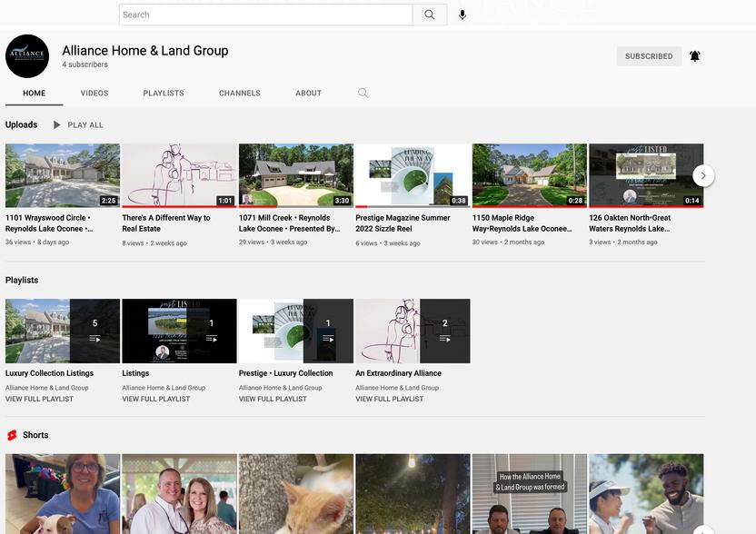
Task: Show next uploads with chevron arrow
Action: pos(703,175)
